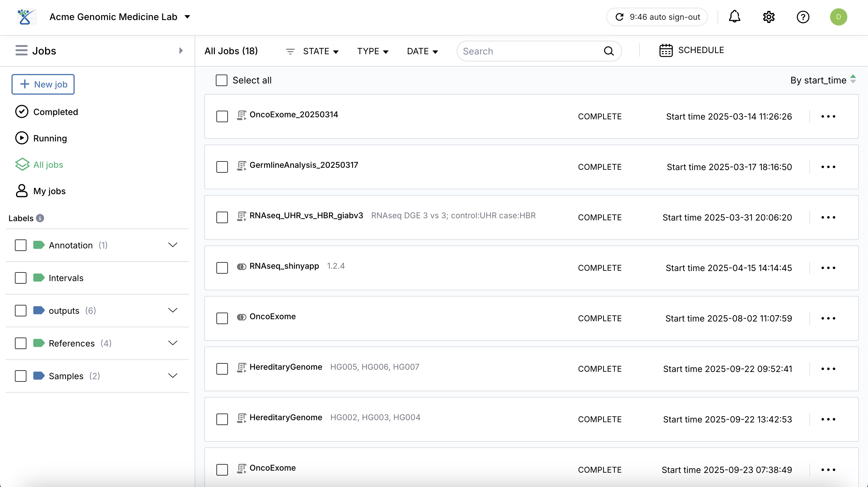Open the settings gear
This screenshot has height=487, width=868.
pos(769,17)
